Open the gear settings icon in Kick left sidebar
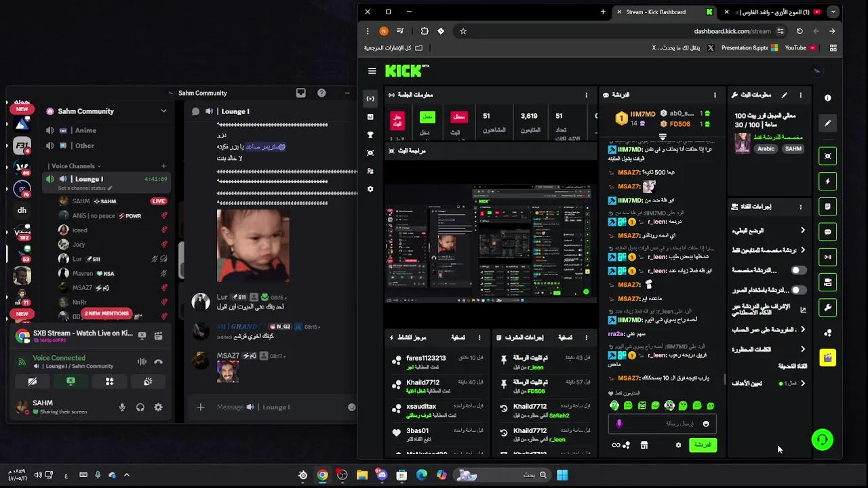Screen dimensions: 868x488 pyautogui.click(x=370, y=189)
